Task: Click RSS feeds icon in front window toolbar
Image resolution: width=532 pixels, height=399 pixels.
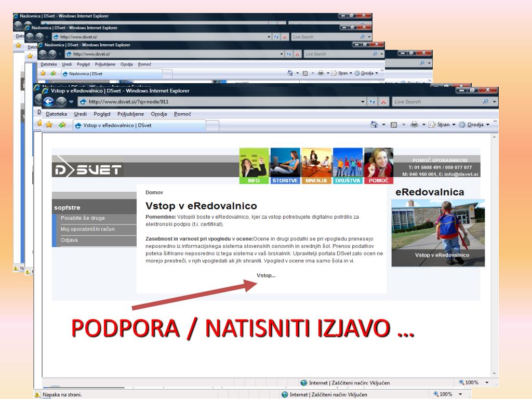Action: (x=394, y=125)
